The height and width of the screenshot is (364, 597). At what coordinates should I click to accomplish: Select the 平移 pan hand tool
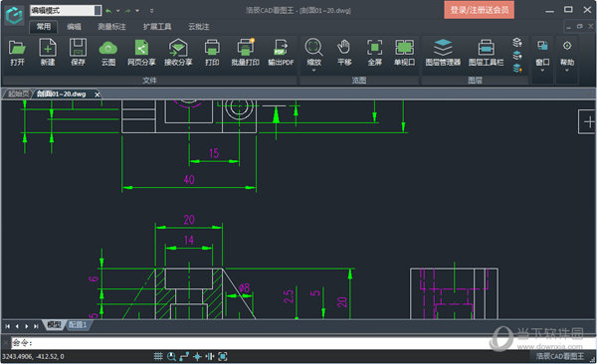point(344,52)
